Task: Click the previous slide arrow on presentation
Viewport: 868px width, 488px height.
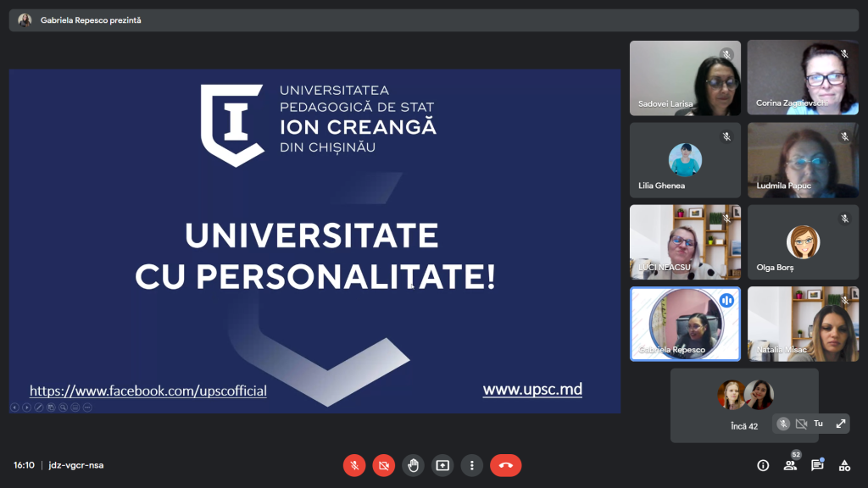Action: pos(14,408)
